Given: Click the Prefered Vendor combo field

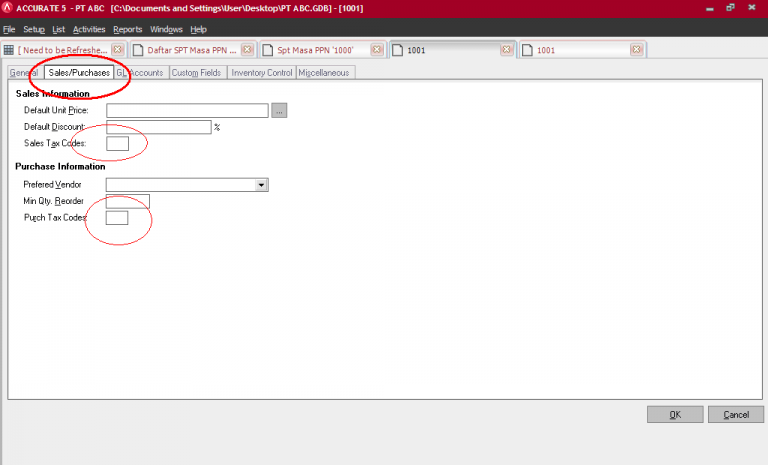Looking at the screenshot, I should tap(187, 185).
